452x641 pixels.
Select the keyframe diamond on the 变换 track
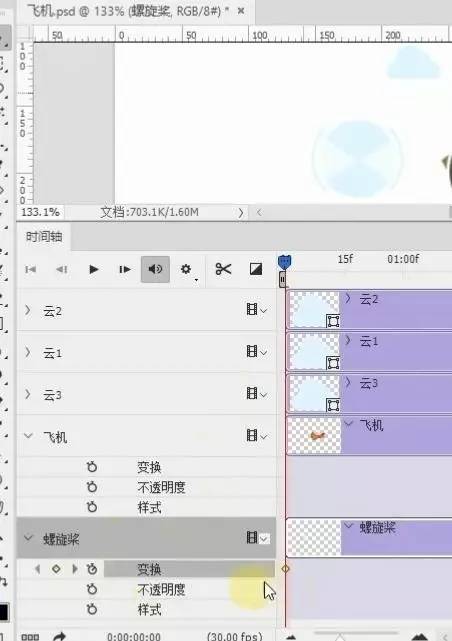pyautogui.click(x=286, y=569)
